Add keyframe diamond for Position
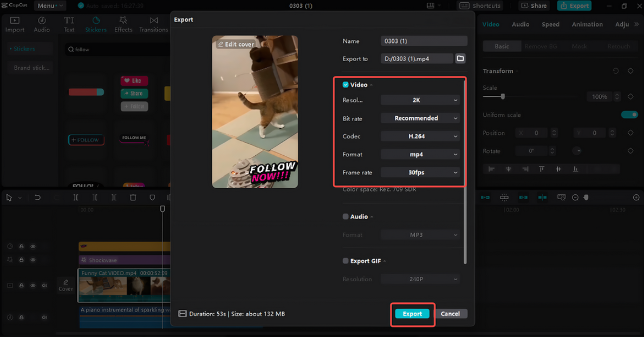Image resolution: width=644 pixels, height=337 pixels. 630,133
